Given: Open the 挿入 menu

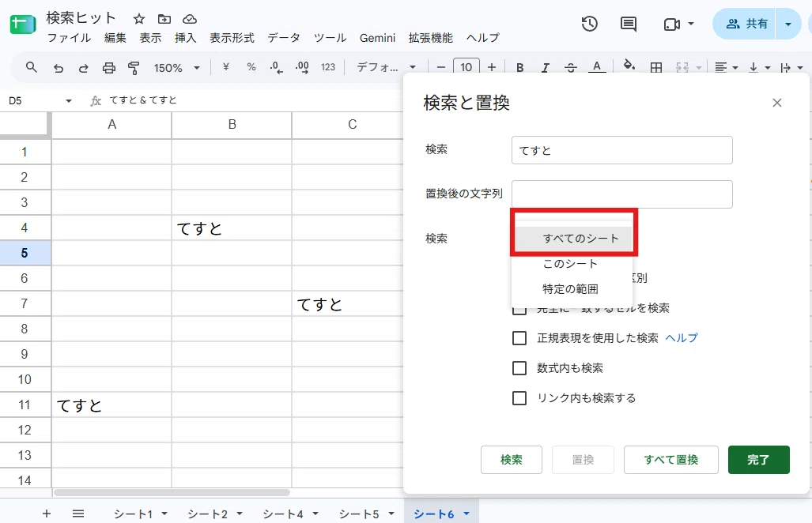Looking at the screenshot, I should [x=185, y=38].
